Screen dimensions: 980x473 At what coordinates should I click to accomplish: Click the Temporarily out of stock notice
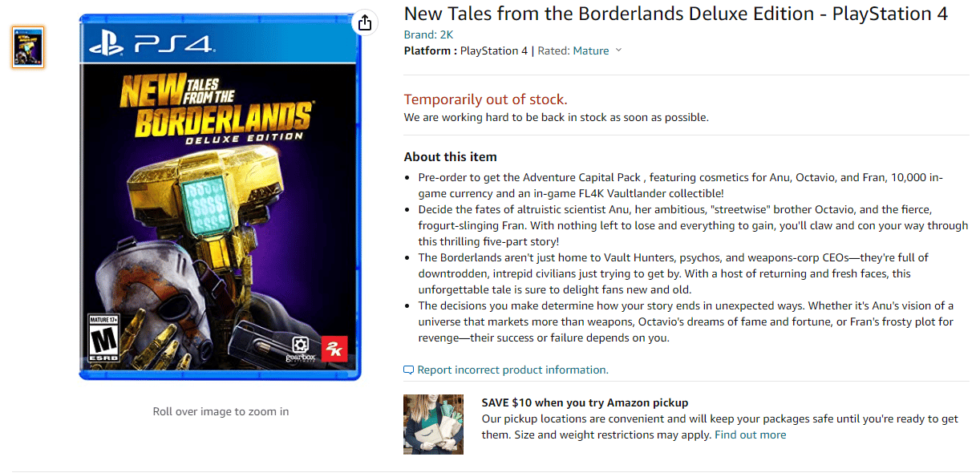485,99
